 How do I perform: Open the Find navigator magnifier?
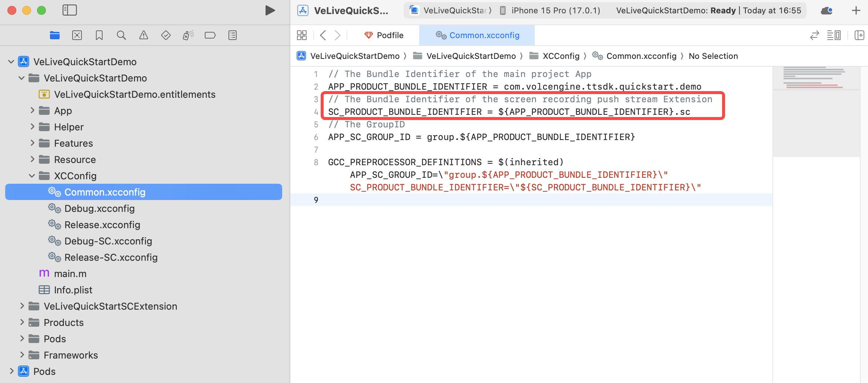coord(121,35)
